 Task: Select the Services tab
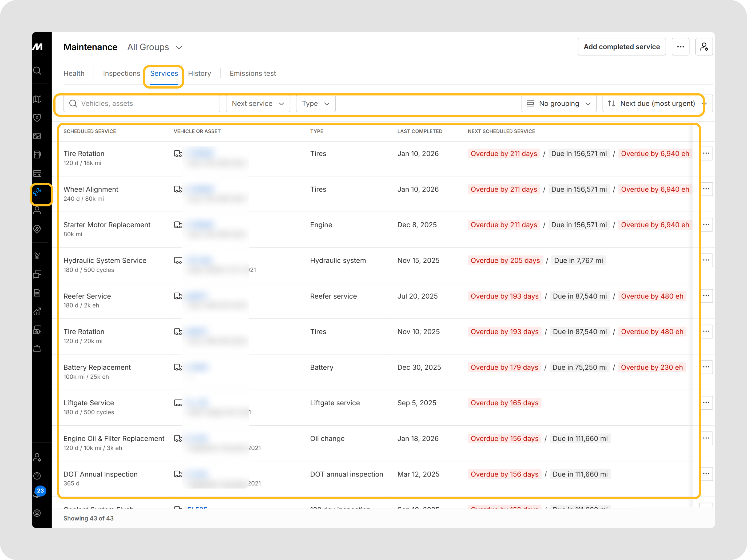[164, 74]
